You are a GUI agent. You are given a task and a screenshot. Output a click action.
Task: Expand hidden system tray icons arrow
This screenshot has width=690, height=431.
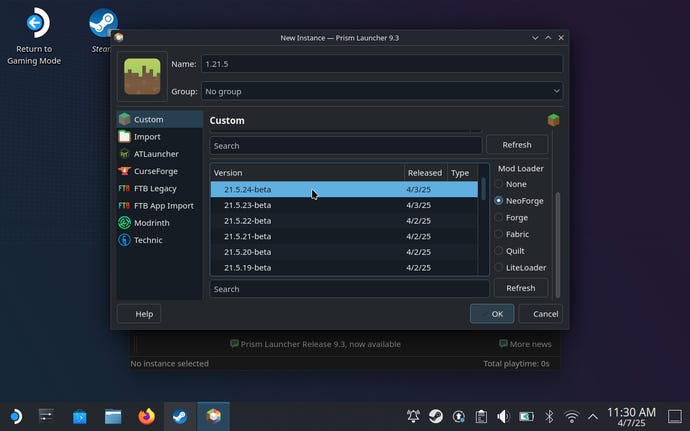tap(593, 416)
